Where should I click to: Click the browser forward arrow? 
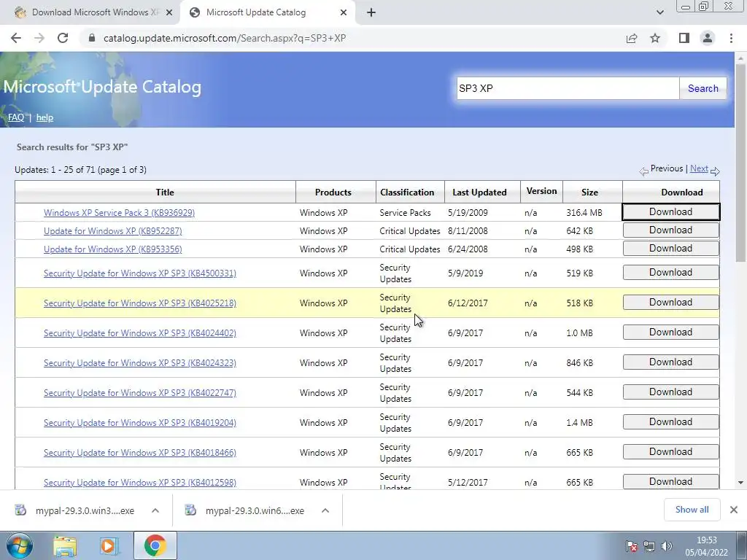pos(39,38)
